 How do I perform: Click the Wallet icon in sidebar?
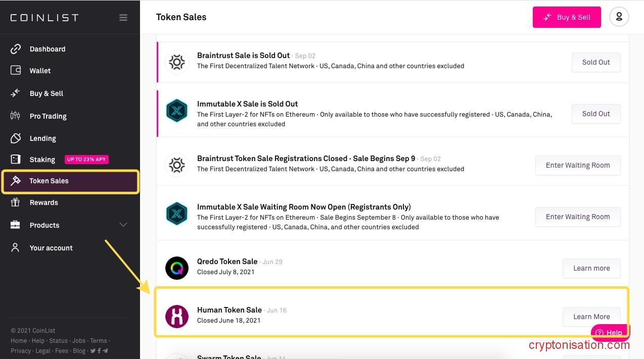(x=16, y=71)
